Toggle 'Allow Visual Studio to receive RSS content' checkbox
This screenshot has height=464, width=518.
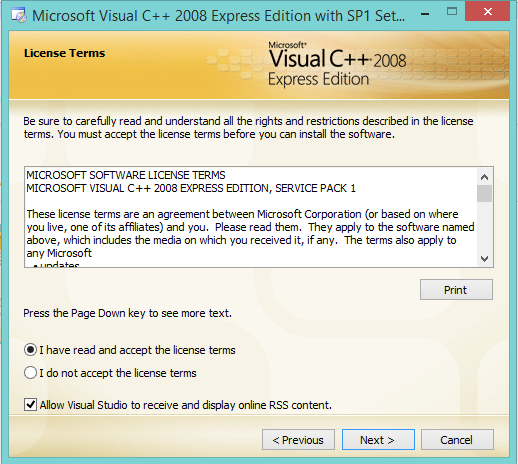pos(30,405)
